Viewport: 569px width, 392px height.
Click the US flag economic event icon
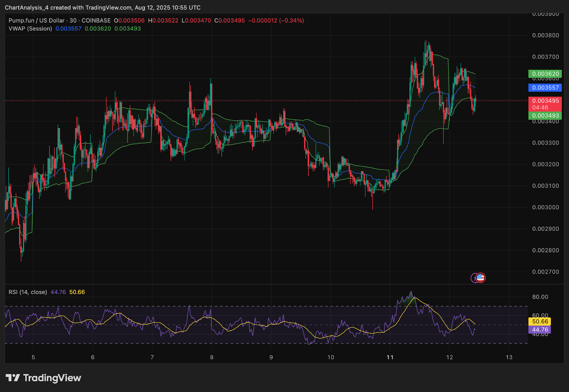[x=481, y=277]
